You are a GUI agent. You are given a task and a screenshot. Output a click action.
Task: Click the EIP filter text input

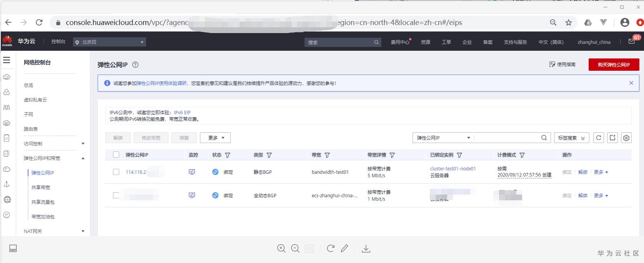pyautogui.click(x=507, y=138)
